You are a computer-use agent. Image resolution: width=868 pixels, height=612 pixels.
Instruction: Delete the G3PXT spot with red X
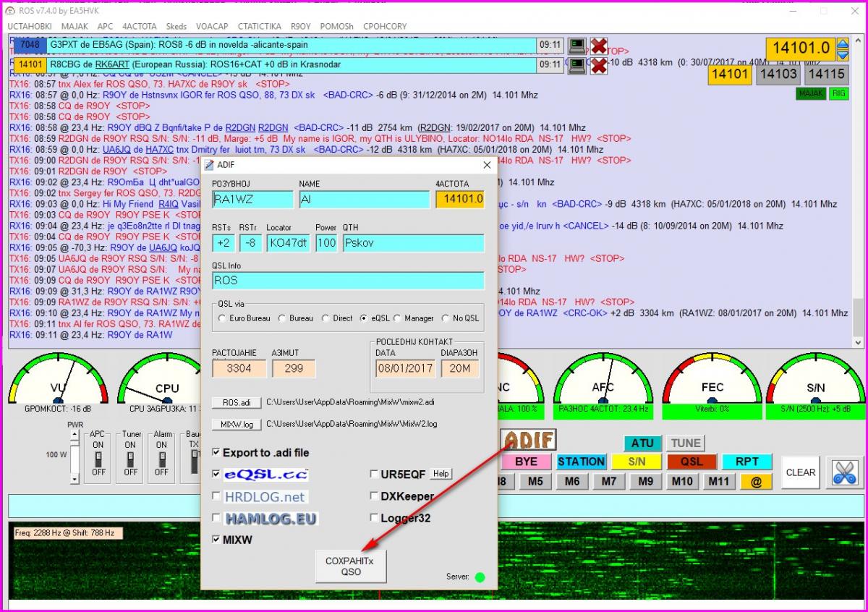click(598, 46)
